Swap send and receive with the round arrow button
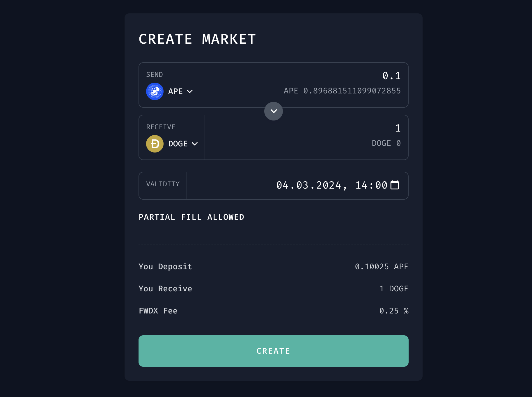 273,111
